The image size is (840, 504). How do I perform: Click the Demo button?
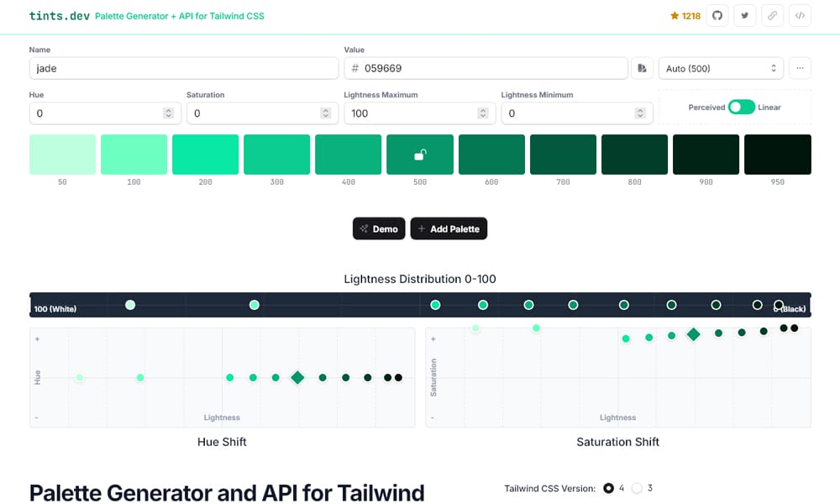coord(379,228)
